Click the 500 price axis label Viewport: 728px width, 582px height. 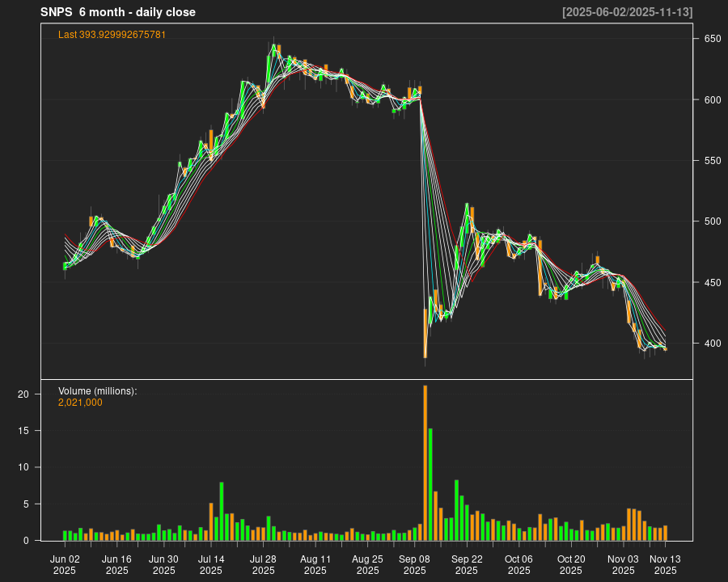coord(712,221)
